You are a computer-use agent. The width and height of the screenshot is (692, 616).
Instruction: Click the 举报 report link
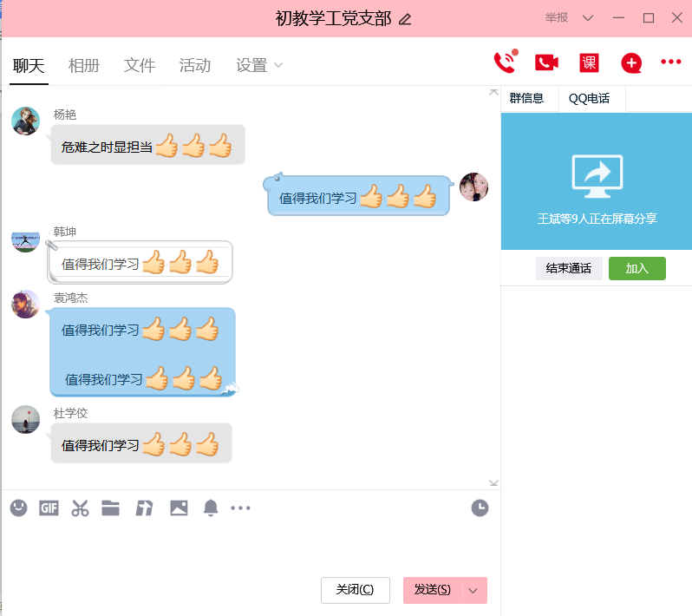(557, 17)
